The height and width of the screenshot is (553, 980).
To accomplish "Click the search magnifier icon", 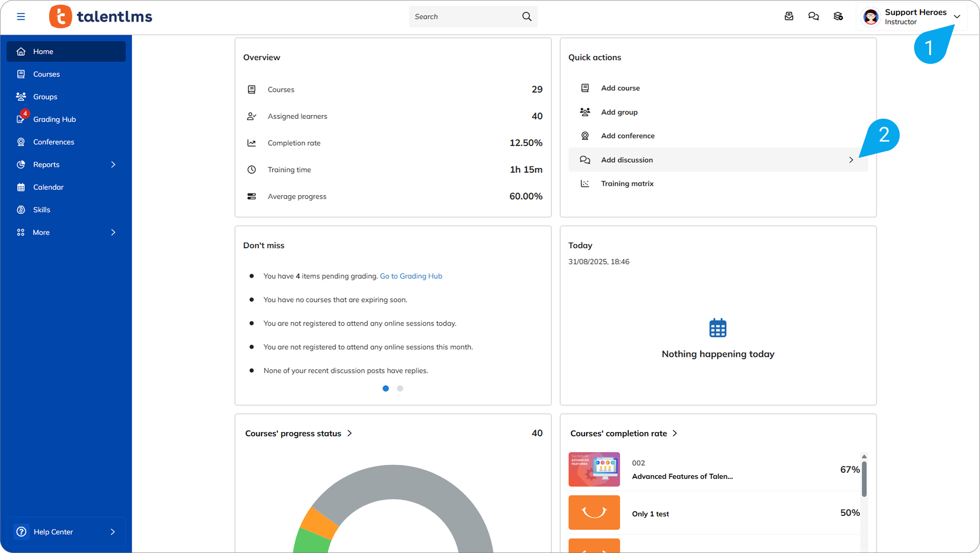I will click(527, 17).
